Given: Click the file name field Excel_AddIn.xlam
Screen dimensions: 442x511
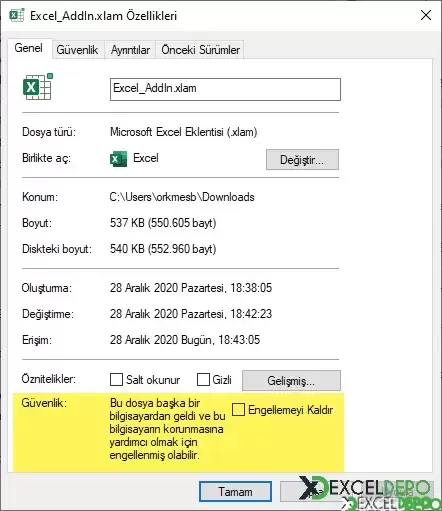Looking at the screenshot, I should pos(225,89).
